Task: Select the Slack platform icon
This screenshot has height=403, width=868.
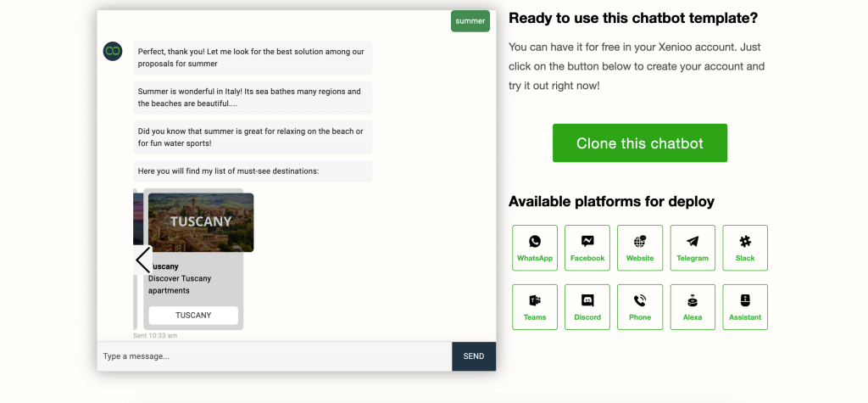Action: 745,248
